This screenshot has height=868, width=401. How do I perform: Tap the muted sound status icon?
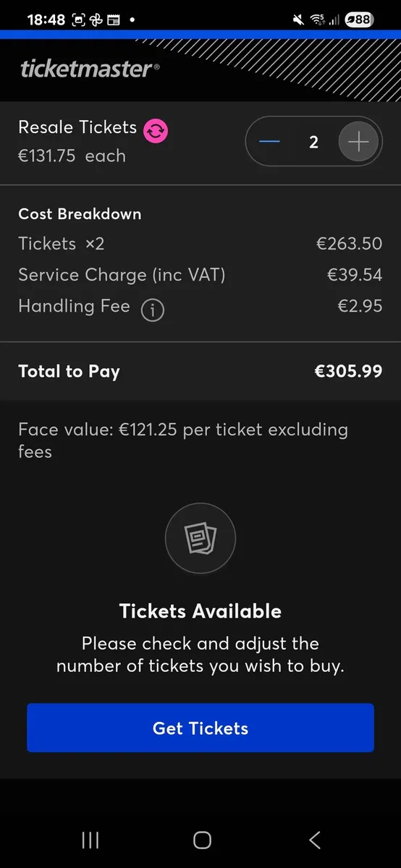coord(299,20)
